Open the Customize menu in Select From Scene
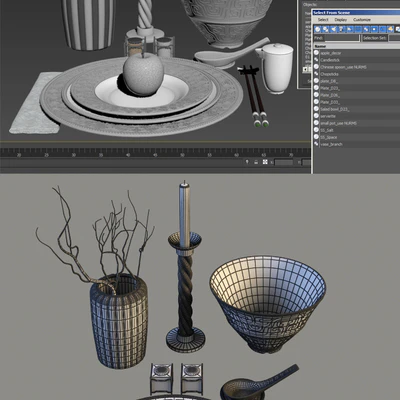 coord(362,20)
